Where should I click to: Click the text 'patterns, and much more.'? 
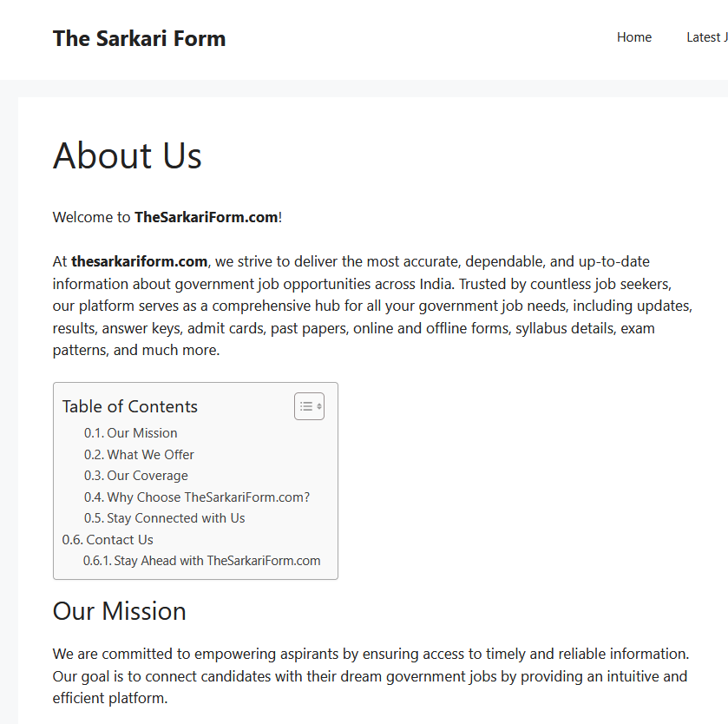136,350
